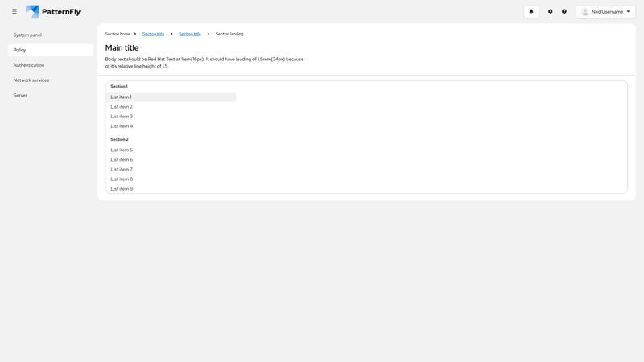Click the Section home breadcrumb
This screenshot has height=362, width=644.
point(118,34)
